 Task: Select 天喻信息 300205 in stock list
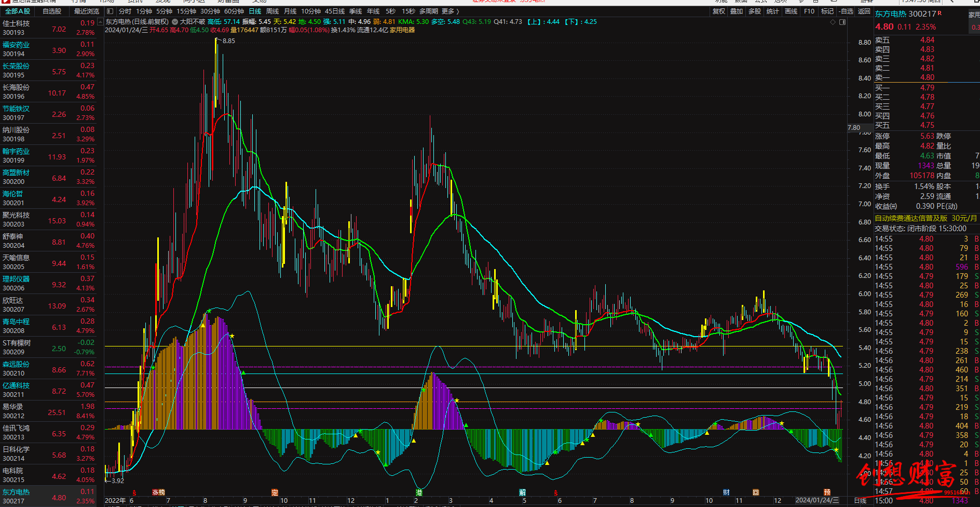click(x=49, y=262)
